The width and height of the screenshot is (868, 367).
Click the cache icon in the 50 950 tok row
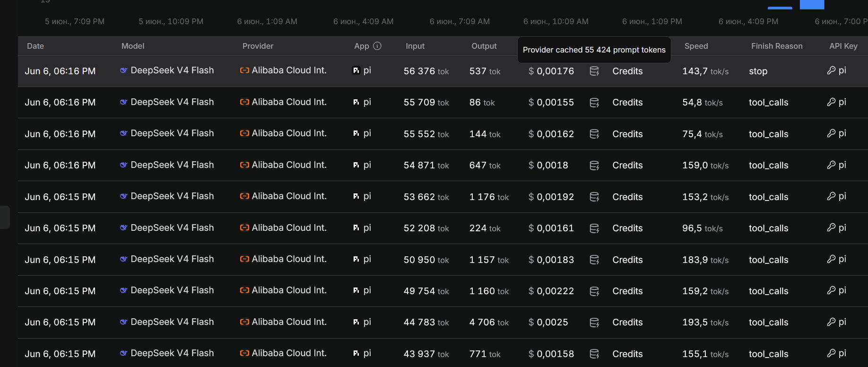pyautogui.click(x=594, y=260)
